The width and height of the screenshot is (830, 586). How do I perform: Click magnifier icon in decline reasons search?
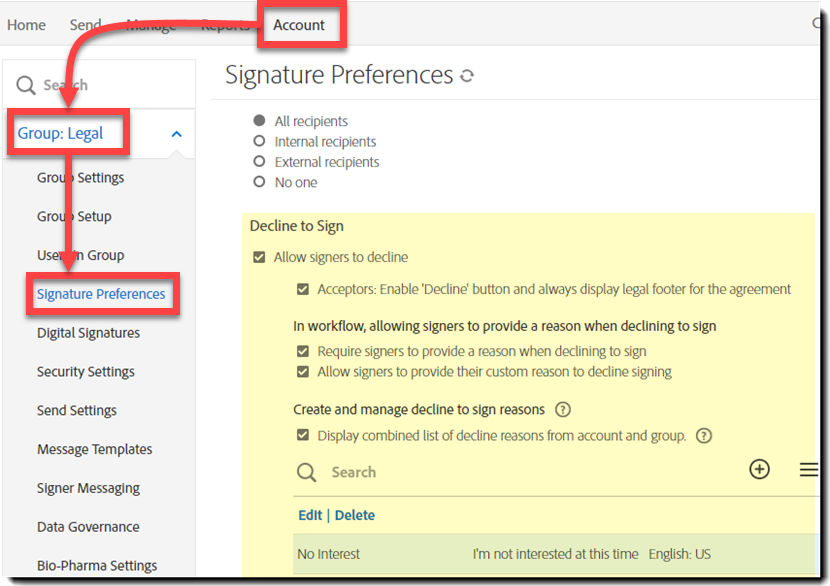click(x=307, y=472)
